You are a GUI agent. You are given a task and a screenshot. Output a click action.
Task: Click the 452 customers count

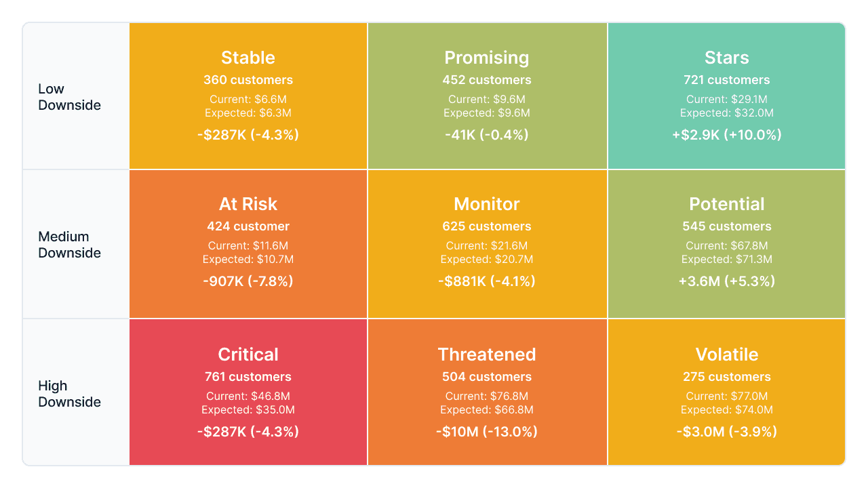(x=487, y=80)
